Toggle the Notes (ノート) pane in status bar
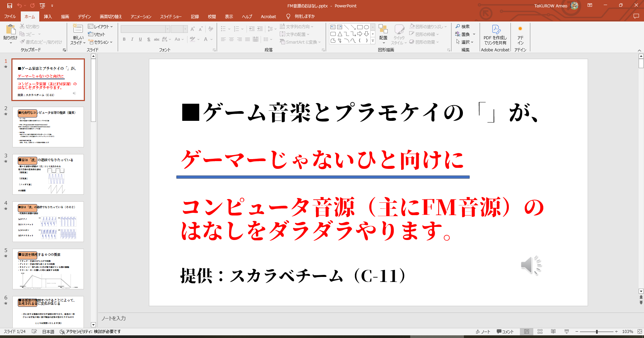Image resolution: width=644 pixels, height=338 pixels. coord(483,332)
